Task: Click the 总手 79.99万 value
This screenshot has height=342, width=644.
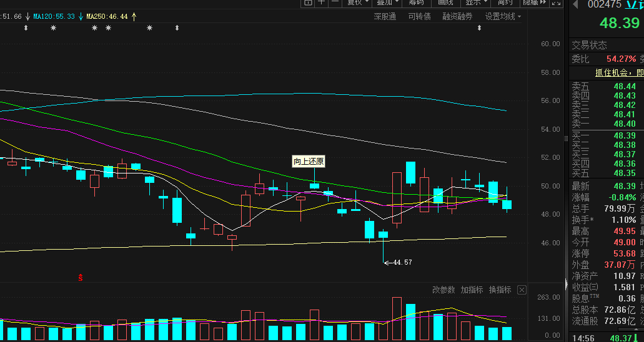Action: [620, 208]
